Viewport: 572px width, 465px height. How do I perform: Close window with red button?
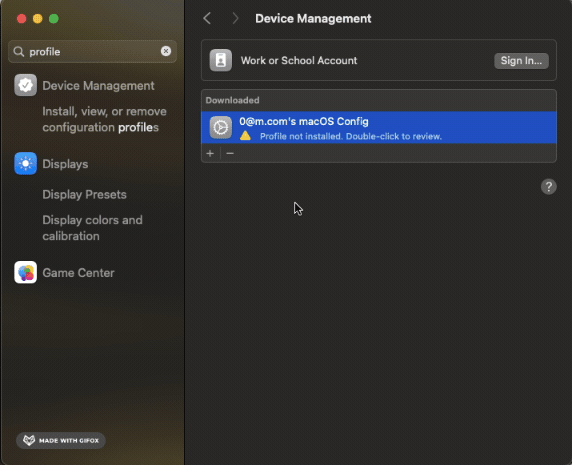(22, 19)
